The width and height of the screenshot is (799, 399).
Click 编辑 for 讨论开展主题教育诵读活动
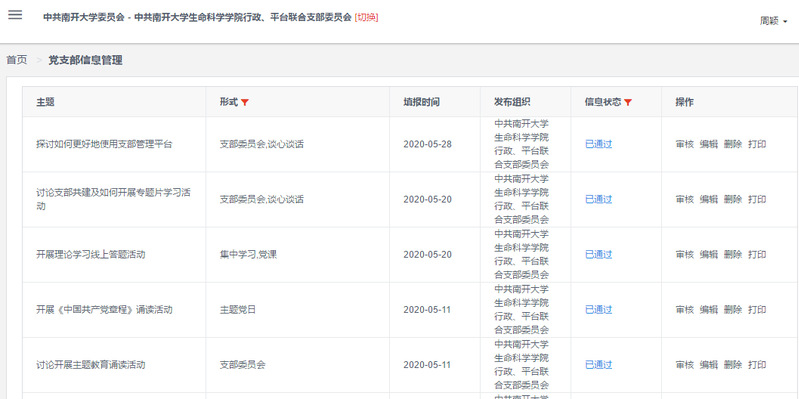click(708, 365)
